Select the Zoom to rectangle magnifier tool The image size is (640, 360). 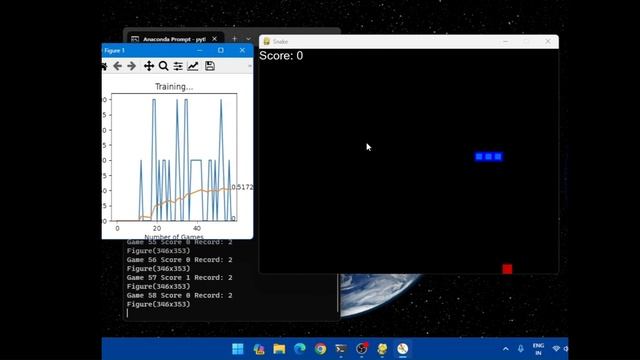163,66
